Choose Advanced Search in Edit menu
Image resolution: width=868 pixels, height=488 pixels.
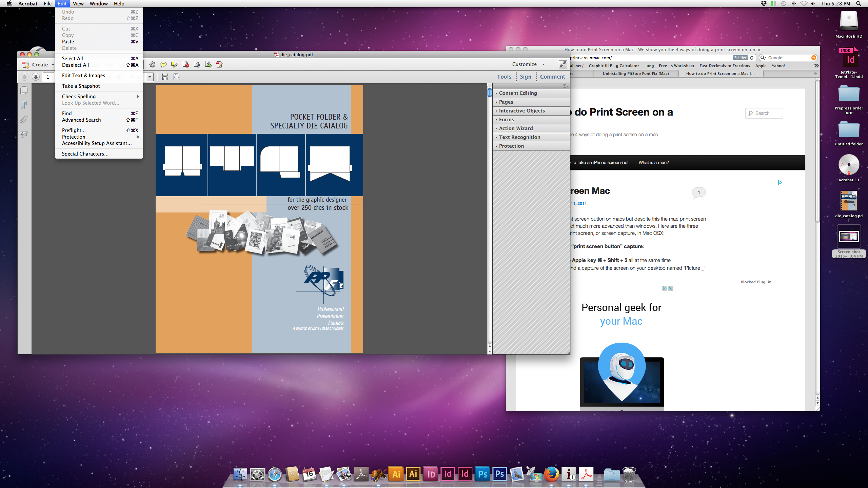click(x=99, y=120)
